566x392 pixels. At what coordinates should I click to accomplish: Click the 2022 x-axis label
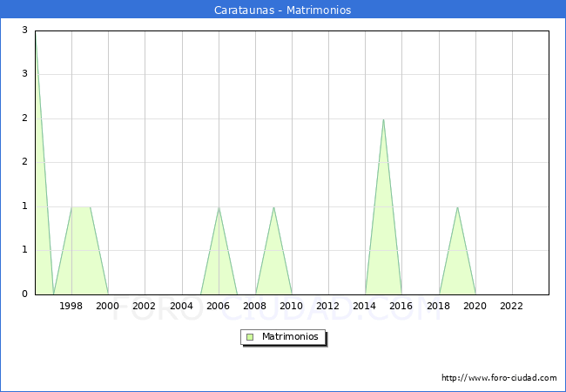coord(512,306)
